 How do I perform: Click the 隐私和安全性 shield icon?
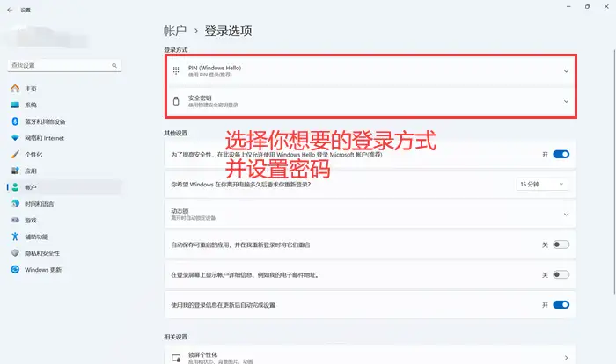15,253
